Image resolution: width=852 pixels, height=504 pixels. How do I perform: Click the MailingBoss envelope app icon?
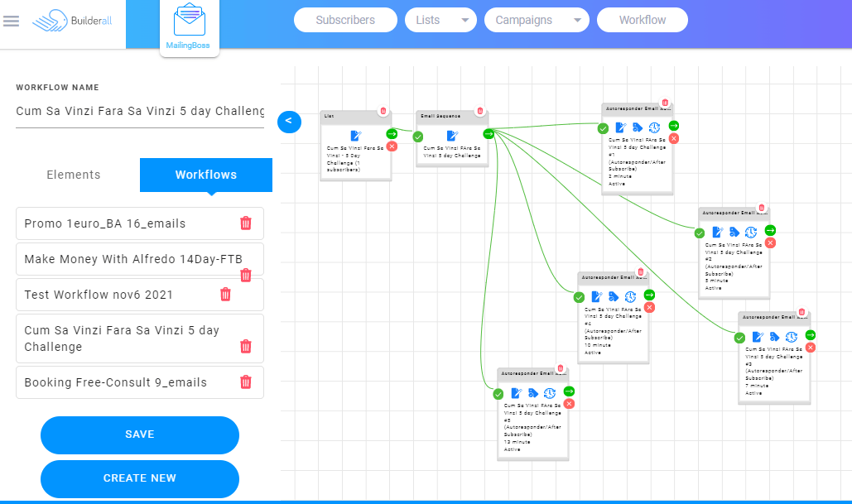pos(189,23)
